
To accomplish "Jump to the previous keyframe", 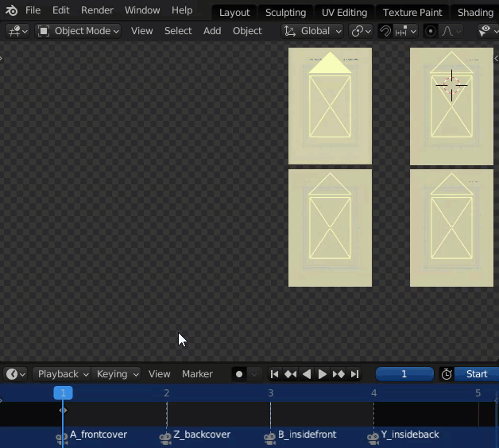I will (x=290, y=374).
